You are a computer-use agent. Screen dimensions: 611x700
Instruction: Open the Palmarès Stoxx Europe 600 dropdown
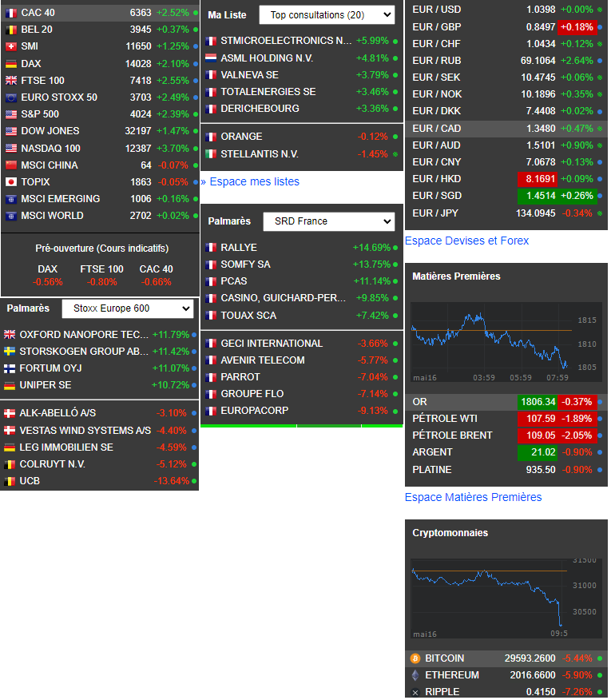coord(128,308)
